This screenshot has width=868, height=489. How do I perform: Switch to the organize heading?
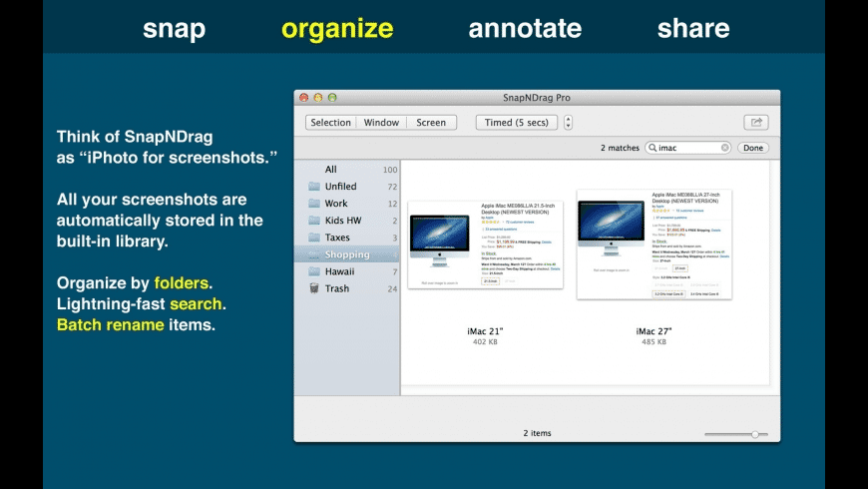coord(337,29)
